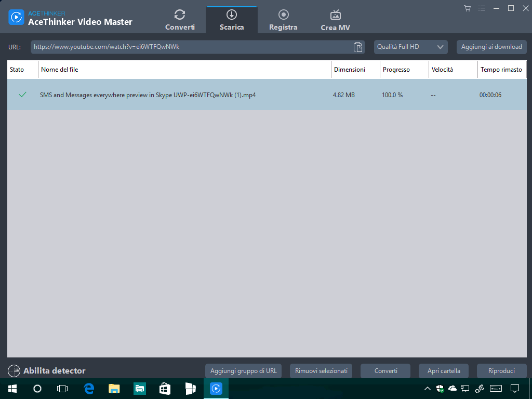Click the Stato column header

(x=23, y=70)
